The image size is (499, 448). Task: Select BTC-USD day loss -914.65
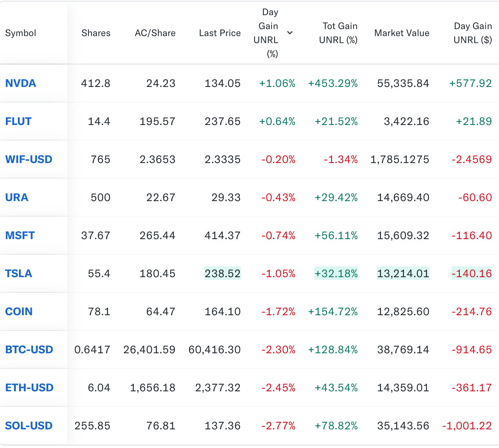[472, 350]
